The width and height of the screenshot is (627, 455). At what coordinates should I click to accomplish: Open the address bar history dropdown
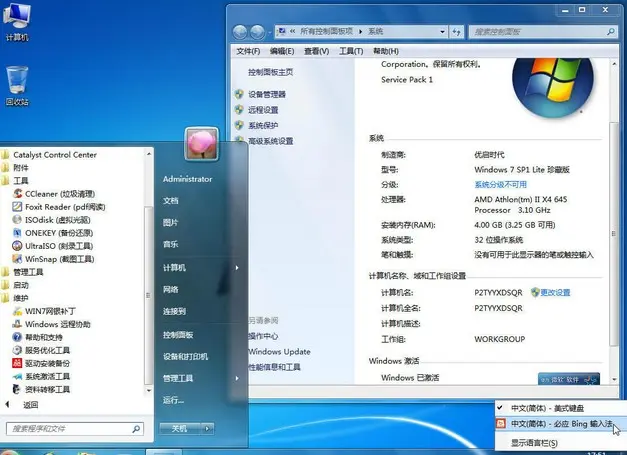click(x=442, y=32)
